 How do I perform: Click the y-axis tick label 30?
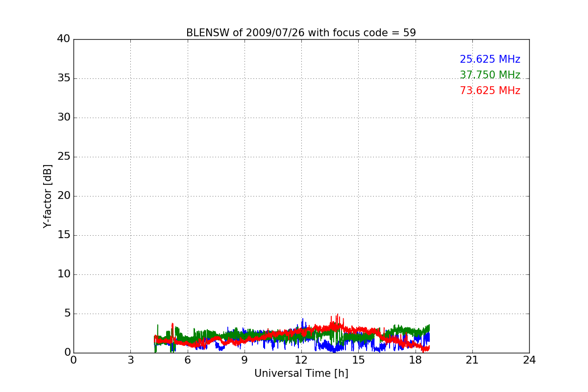[64, 118]
